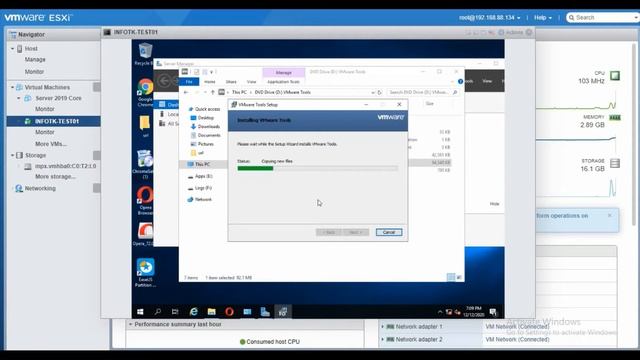Image resolution: width=640 pixels, height=360 pixels.
Task: Open Explorer help question icon
Action: pyautogui.click(x=460, y=82)
